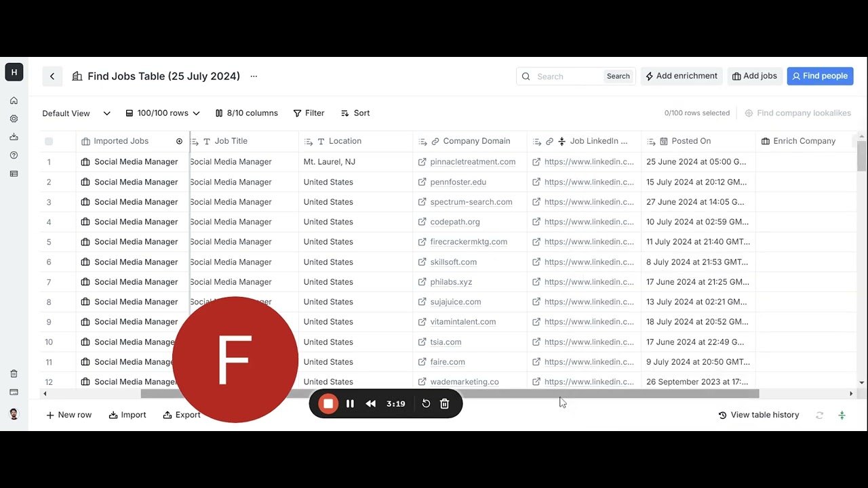Click the Enrich Company column header
Viewport: 868px width, 488px height.
[x=804, y=142]
